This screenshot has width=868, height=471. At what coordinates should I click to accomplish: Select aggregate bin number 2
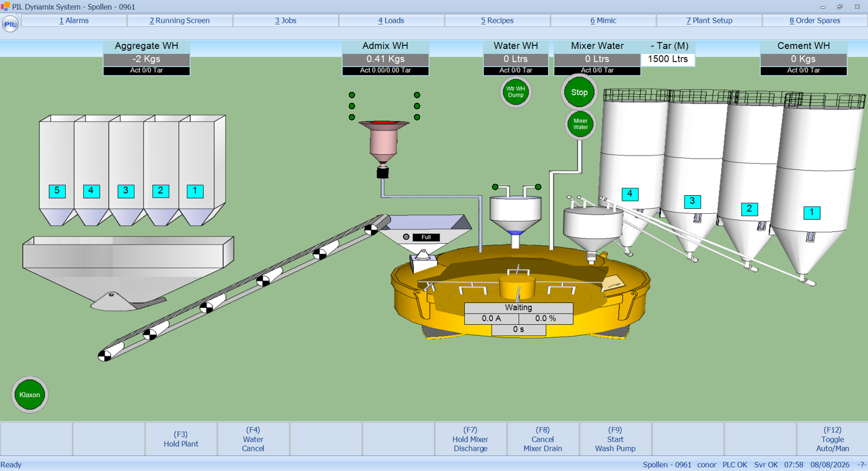(161, 190)
